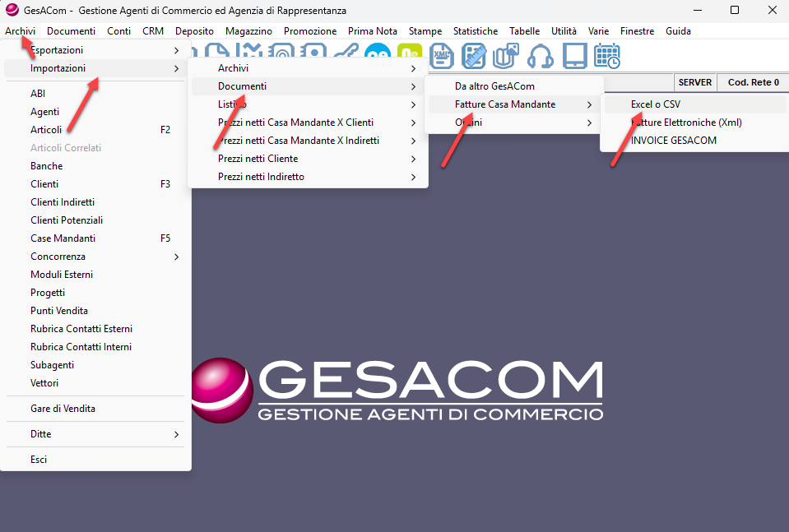Open the Agenti archive entry
The width and height of the screenshot is (789, 532).
[95, 112]
